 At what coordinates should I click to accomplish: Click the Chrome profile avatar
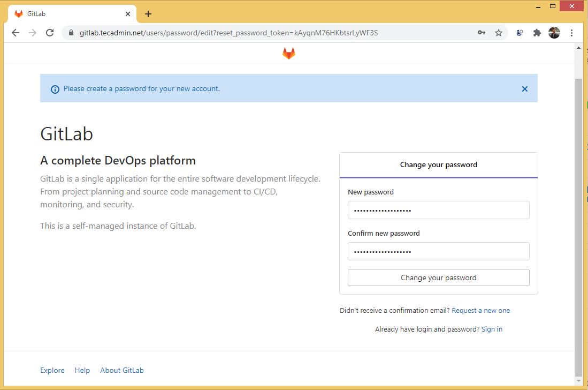554,33
